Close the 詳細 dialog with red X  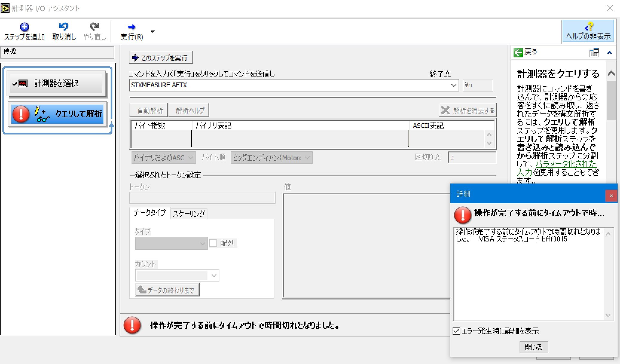pyautogui.click(x=611, y=196)
